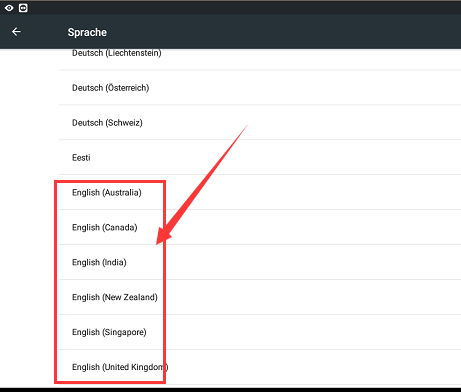Click empty row area right of Eesti
The height and width of the screenshot is (392, 461).
[277, 157]
